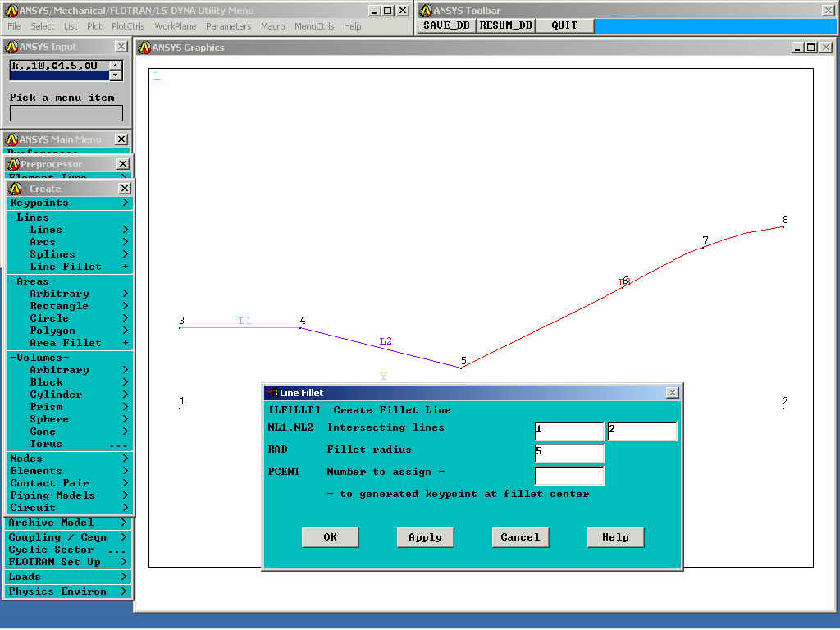Close the ANSYS Input window

121,47
